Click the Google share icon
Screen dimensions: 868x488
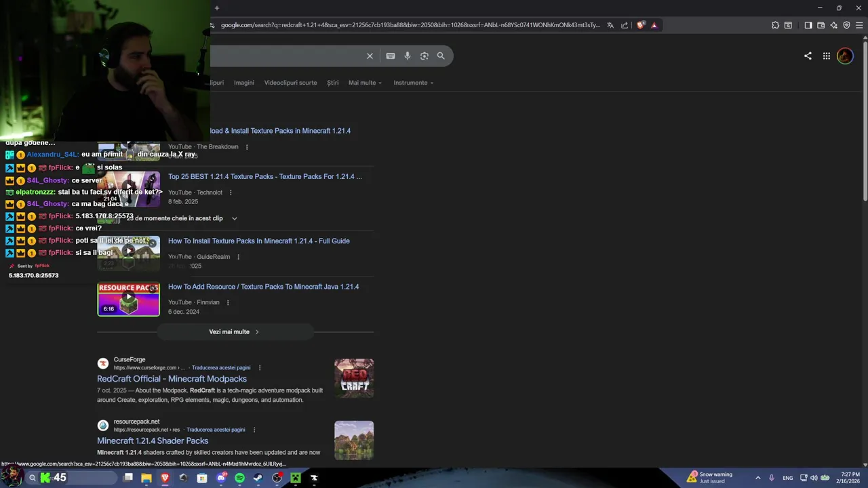(x=808, y=56)
